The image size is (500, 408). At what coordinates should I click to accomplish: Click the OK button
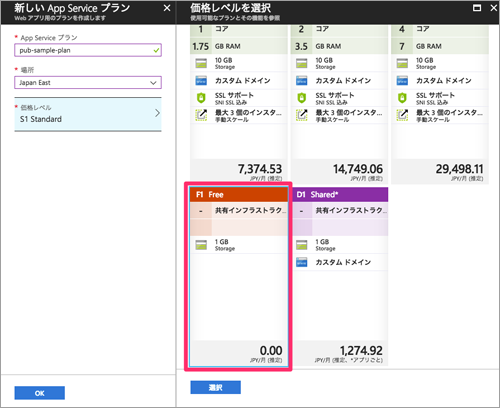pos(40,393)
